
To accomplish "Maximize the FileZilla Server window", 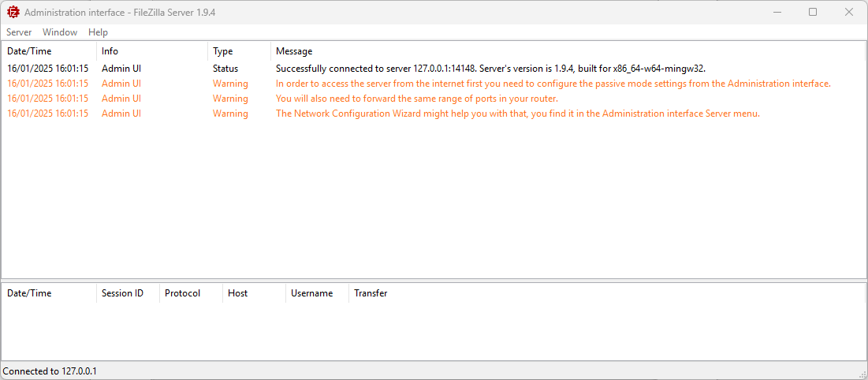I will point(813,12).
